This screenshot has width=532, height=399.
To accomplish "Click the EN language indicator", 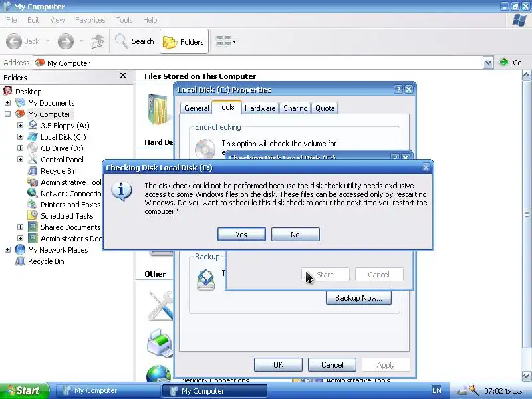I will click(x=437, y=390).
